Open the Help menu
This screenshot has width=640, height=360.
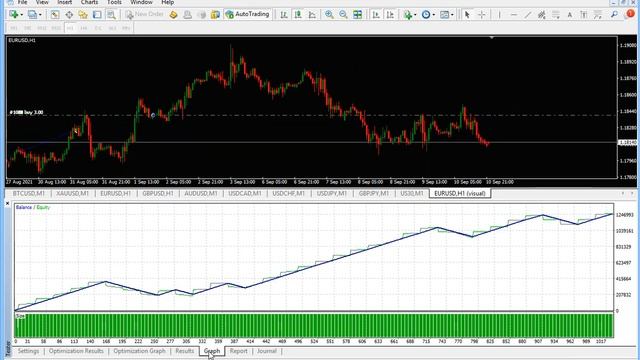click(167, 2)
